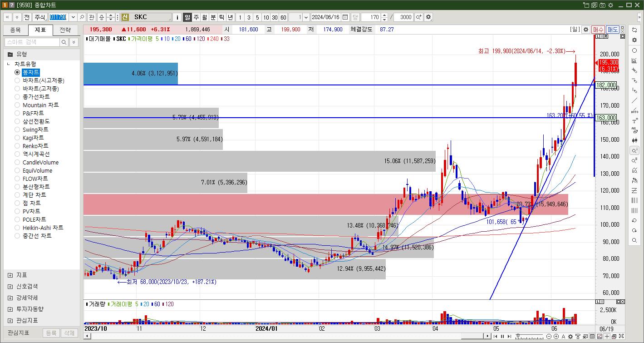Switch to the 전략 tab
This screenshot has width=644, height=343.
[65, 30]
